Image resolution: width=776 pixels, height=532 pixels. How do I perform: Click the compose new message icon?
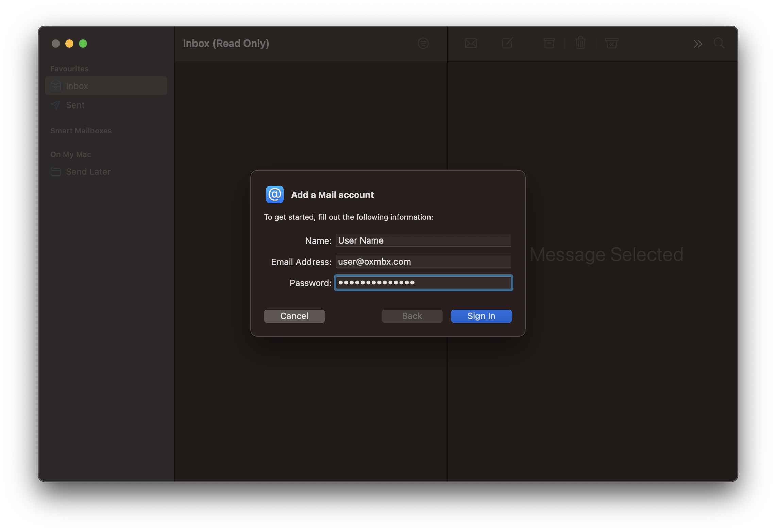pos(507,43)
